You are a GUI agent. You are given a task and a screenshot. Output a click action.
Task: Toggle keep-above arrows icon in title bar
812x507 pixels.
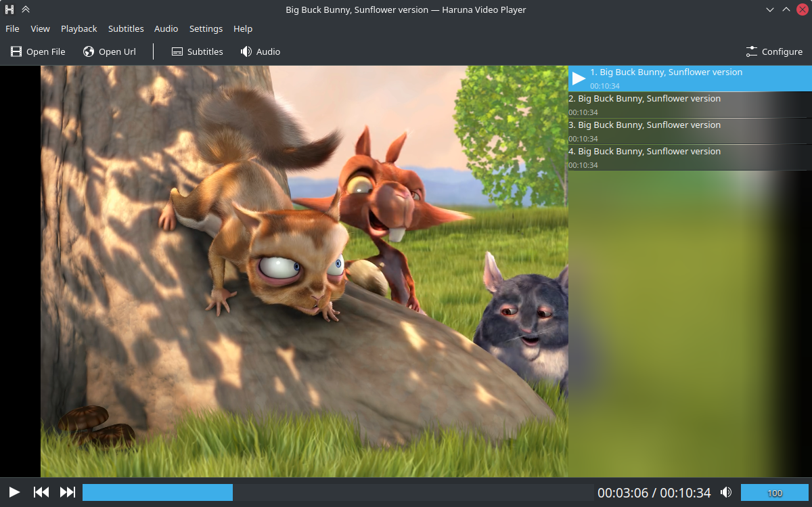[26, 9]
